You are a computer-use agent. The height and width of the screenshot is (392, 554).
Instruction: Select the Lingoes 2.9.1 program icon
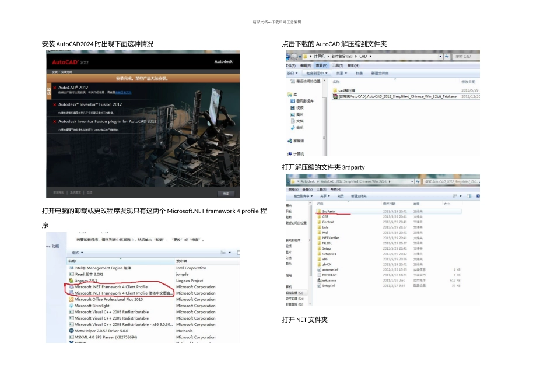pyautogui.click(x=71, y=281)
